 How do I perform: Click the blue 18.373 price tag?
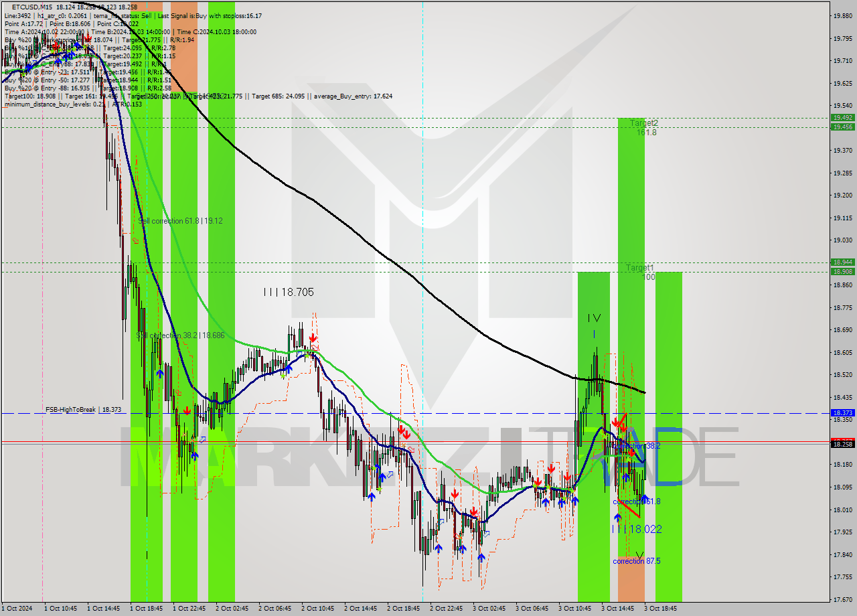coord(842,413)
